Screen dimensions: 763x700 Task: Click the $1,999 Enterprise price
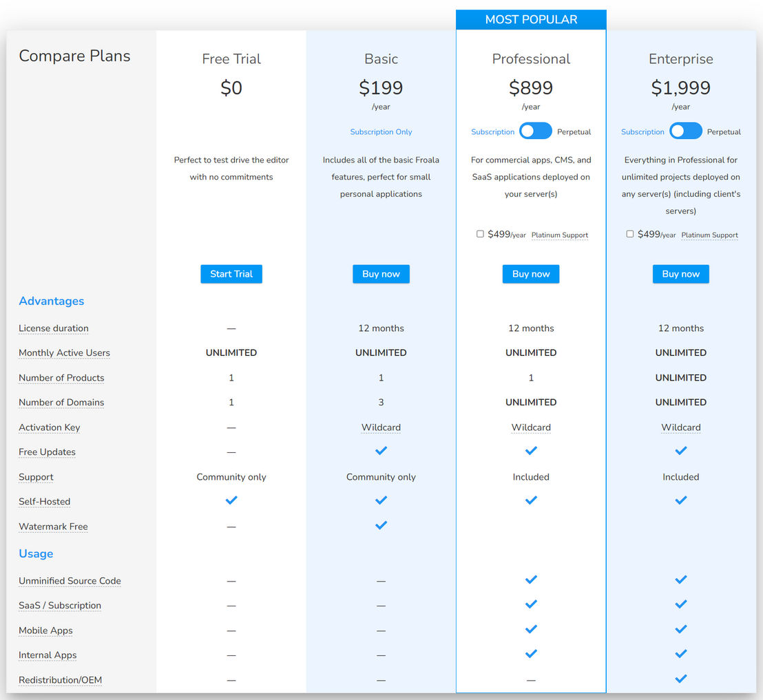point(681,88)
